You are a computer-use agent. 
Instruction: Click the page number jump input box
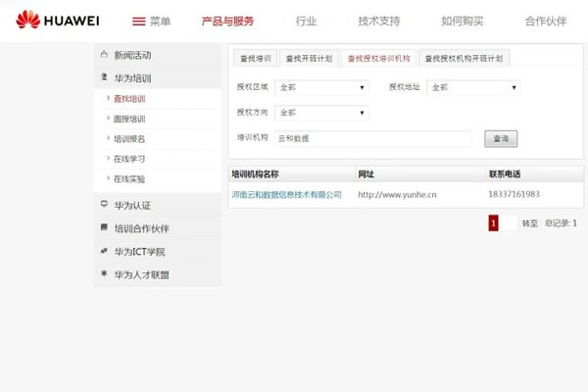[510, 223]
